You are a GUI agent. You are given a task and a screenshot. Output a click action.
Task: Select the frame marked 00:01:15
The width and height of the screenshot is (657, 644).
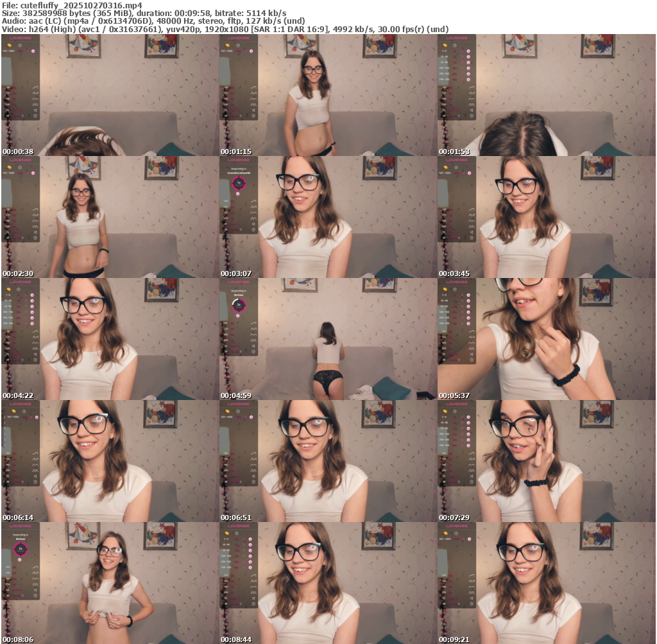coord(328,95)
